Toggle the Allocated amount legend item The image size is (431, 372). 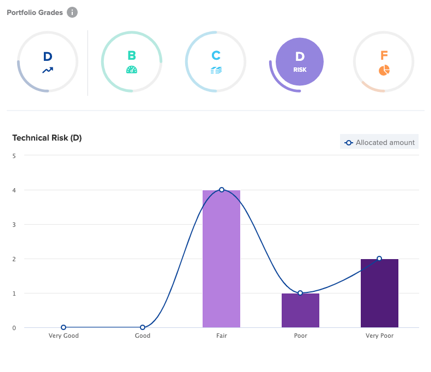(379, 142)
